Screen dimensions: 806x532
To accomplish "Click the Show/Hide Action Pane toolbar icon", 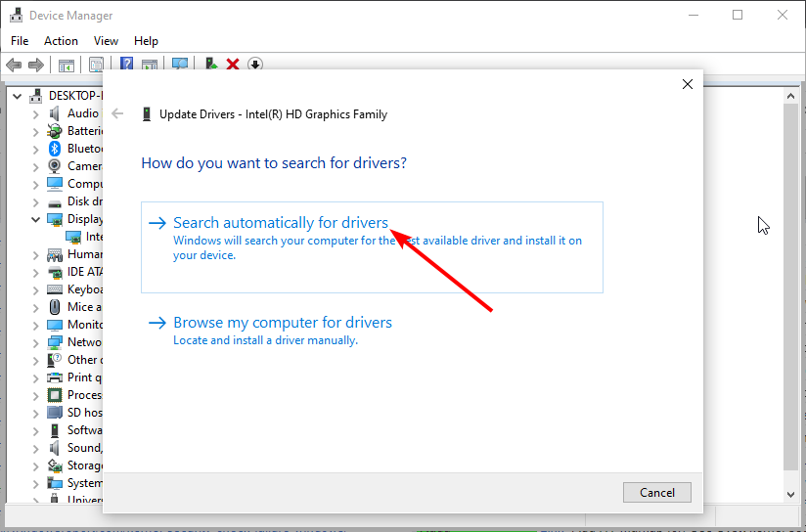I will (x=150, y=65).
